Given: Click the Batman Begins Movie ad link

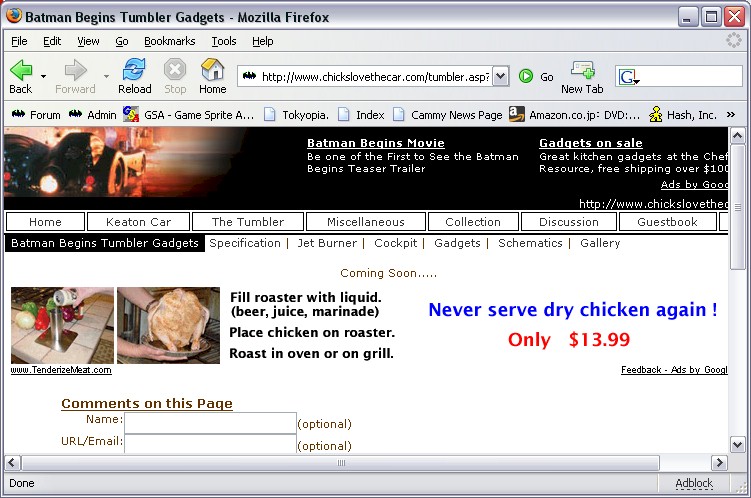Looking at the screenshot, I should (376, 143).
